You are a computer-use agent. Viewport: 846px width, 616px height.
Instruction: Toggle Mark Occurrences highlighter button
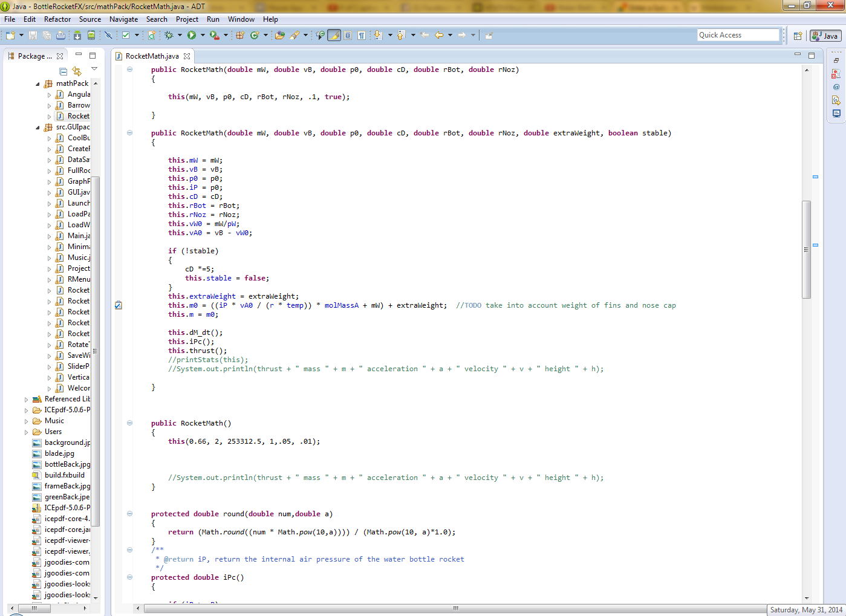[334, 35]
